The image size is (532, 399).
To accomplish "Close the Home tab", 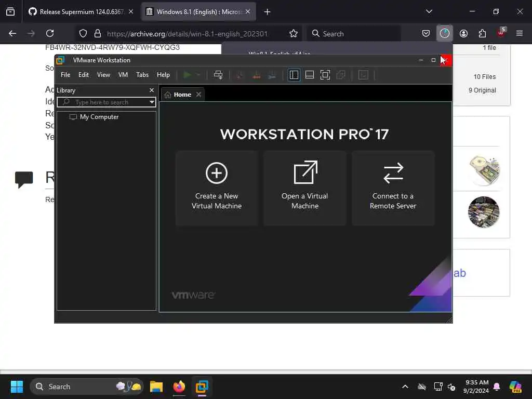I will click(199, 95).
